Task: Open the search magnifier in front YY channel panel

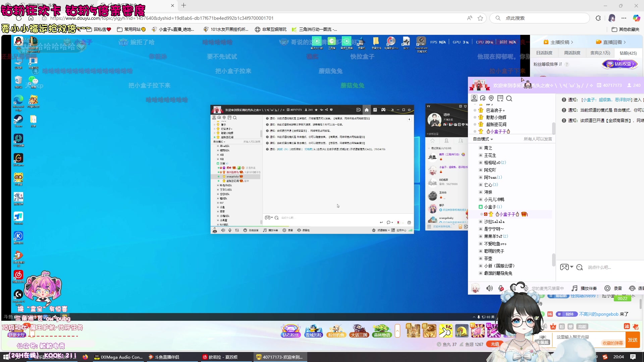Action: (x=509, y=99)
